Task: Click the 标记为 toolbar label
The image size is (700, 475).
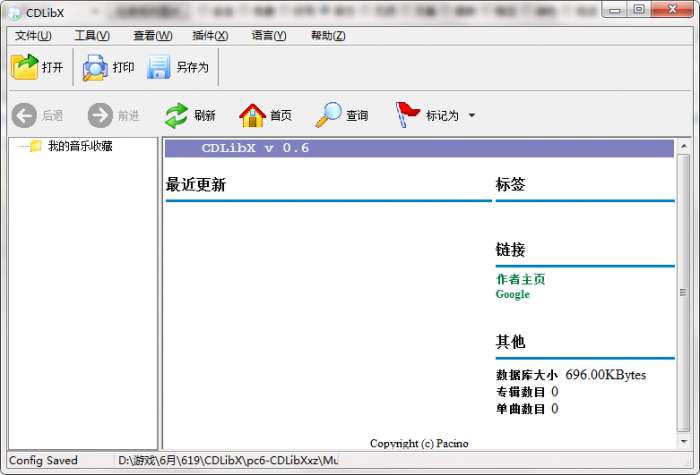Action: 442,116
